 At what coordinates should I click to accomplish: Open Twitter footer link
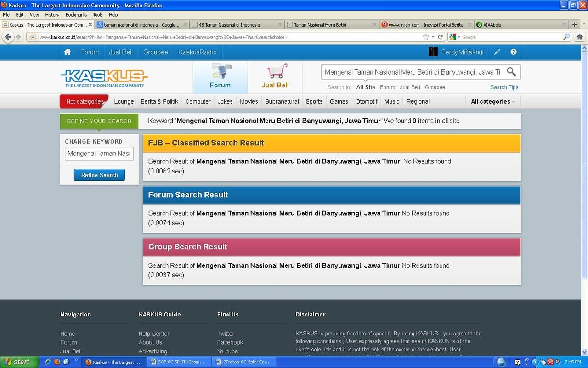click(x=226, y=333)
